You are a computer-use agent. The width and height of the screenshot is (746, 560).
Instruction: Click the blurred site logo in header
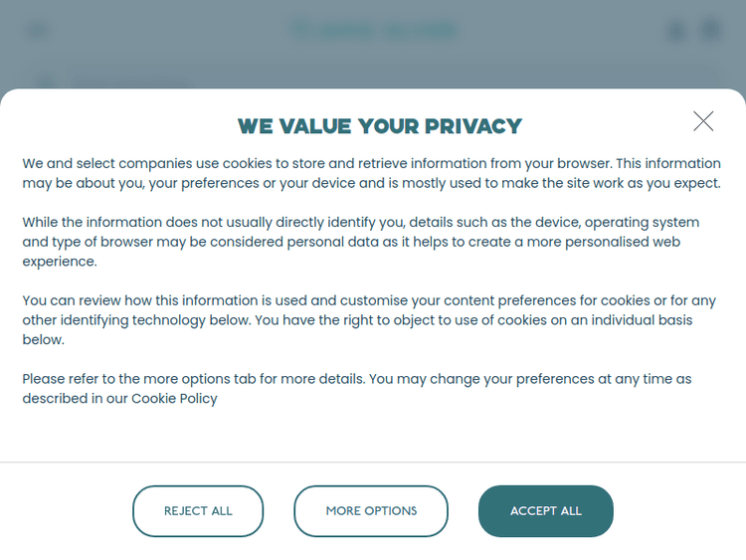coord(375,30)
